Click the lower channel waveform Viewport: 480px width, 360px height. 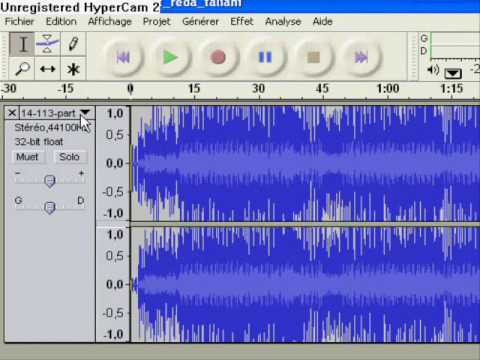pyautogui.click(x=305, y=285)
